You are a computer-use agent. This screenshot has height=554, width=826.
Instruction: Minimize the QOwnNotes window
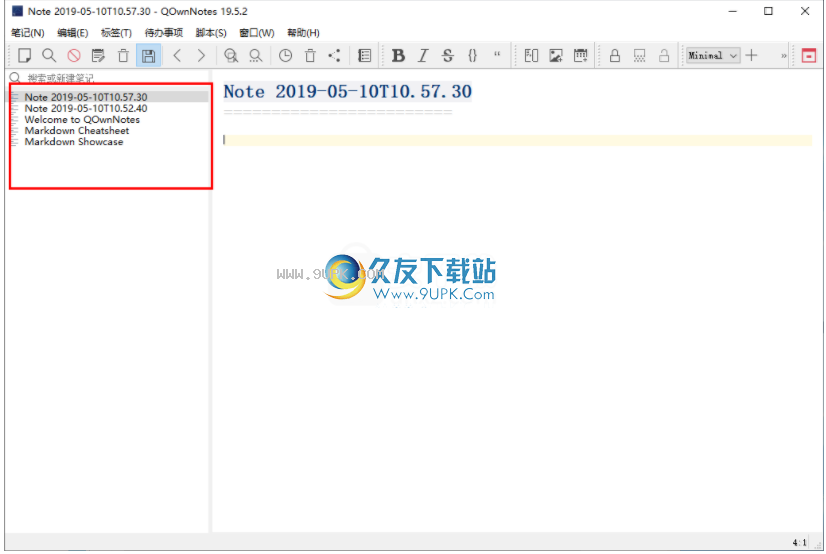click(x=732, y=11)
